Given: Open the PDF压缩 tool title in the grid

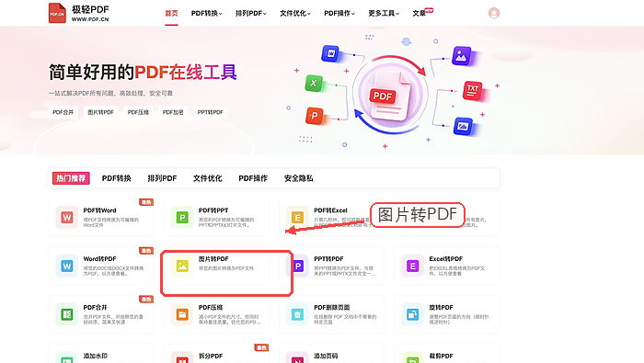Looking at the screenshot, I should (211, 307).
